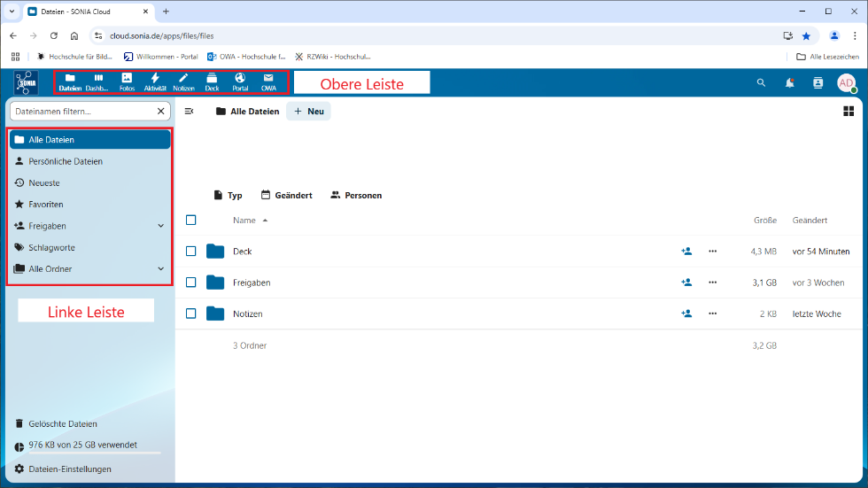The image size is (868, 488).
Task: Open the Aktivität app icon
Action: (155, 81)
